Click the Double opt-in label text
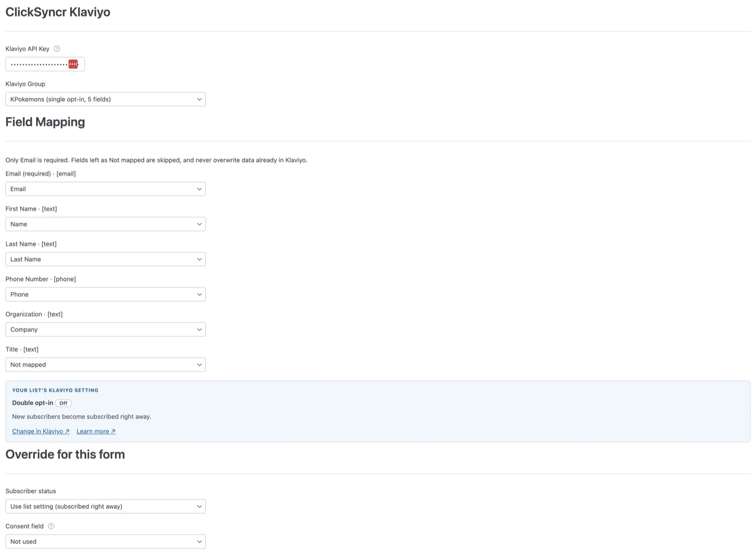Viewport: 756px width, 554px height. coord(33,403)
